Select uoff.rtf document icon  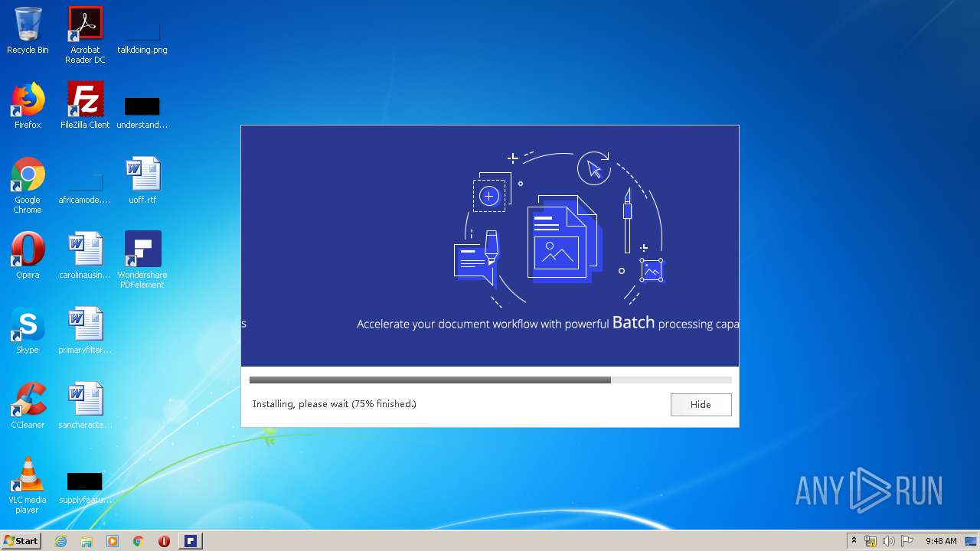pyautogui.click(x=142, y=181)
